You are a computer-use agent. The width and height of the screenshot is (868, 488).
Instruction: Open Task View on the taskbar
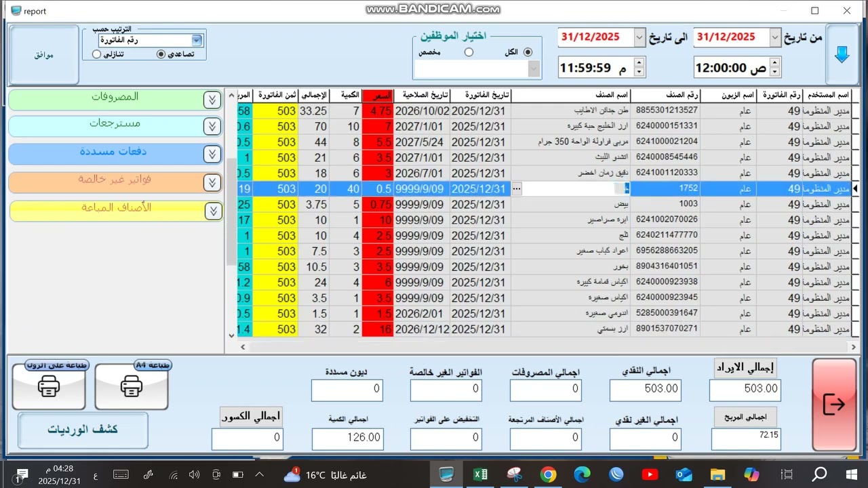(787, 474)
